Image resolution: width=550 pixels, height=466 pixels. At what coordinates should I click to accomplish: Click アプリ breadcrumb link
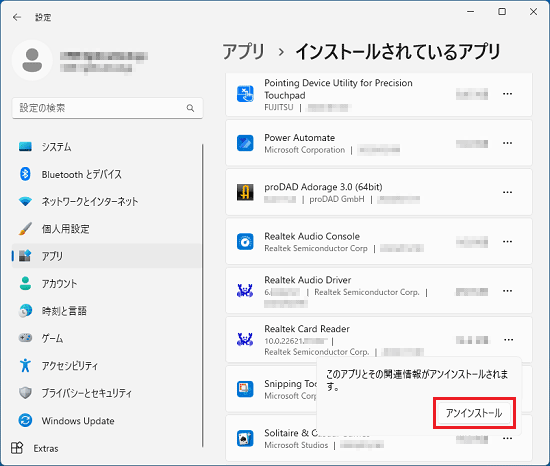coord(243,52)
